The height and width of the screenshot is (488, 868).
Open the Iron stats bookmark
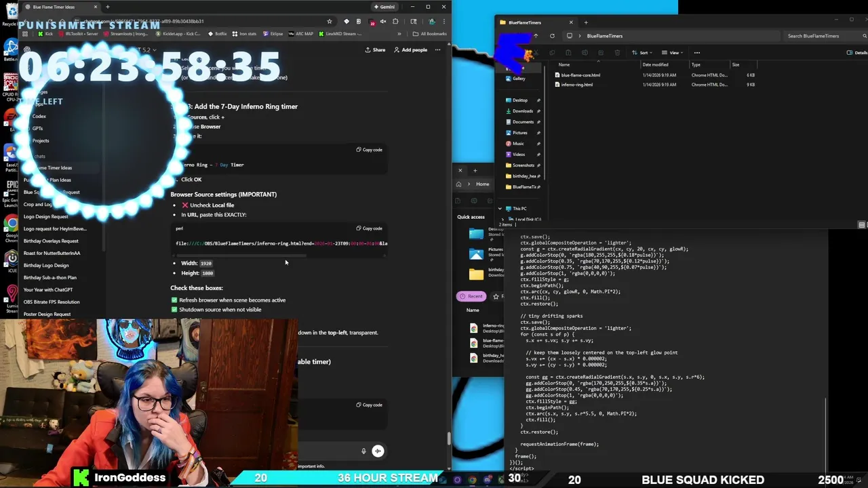tap(244, 33)
